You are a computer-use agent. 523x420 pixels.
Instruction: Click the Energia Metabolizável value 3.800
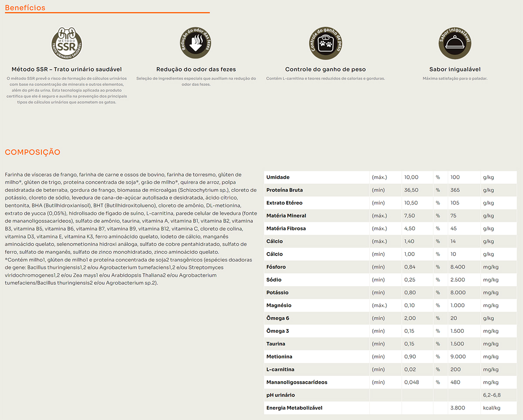(x=458, y=408)
